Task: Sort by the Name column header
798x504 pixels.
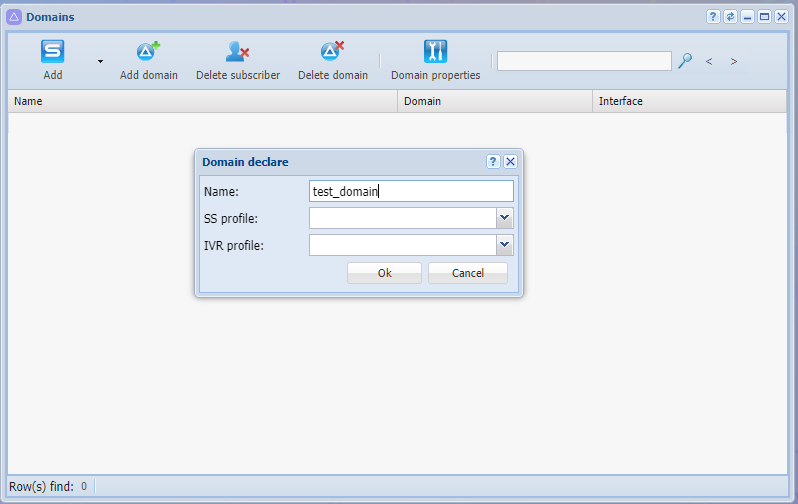Action: (203, 101)
